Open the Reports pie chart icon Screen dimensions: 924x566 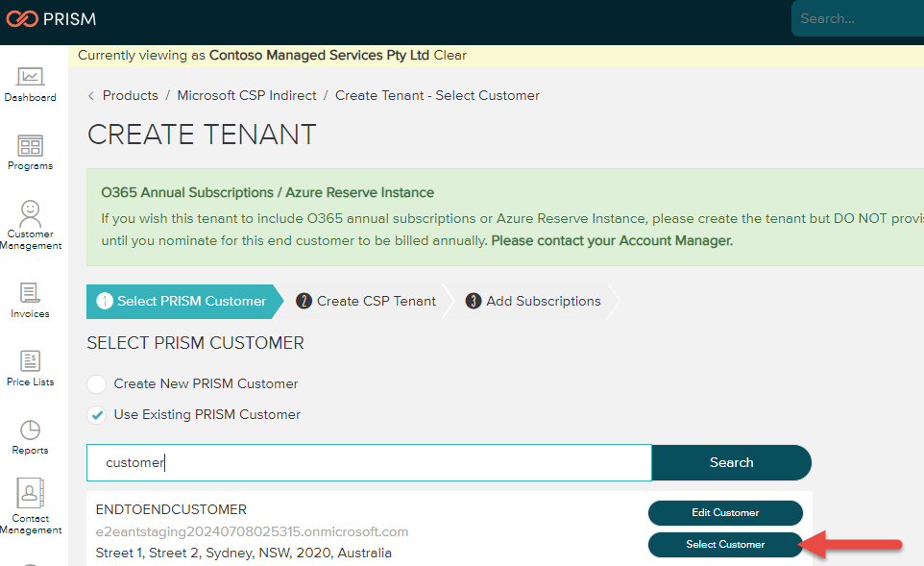point(30,430)
